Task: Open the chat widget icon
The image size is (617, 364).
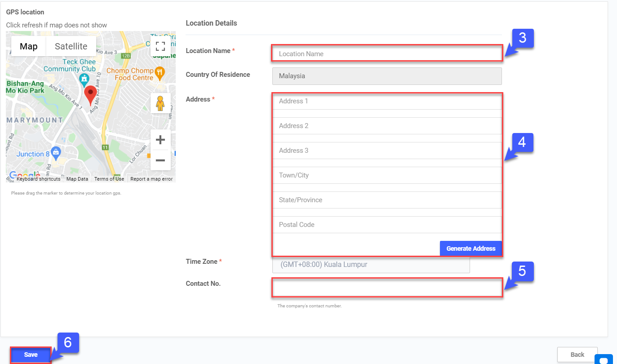Action: click(x=604, y=360)
